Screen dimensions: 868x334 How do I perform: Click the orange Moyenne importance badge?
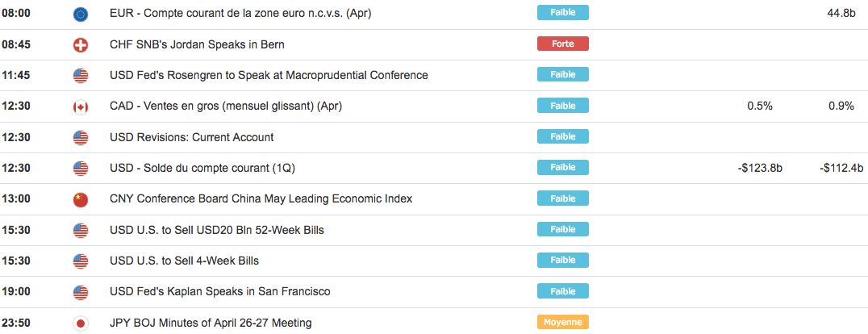[562, 322]
